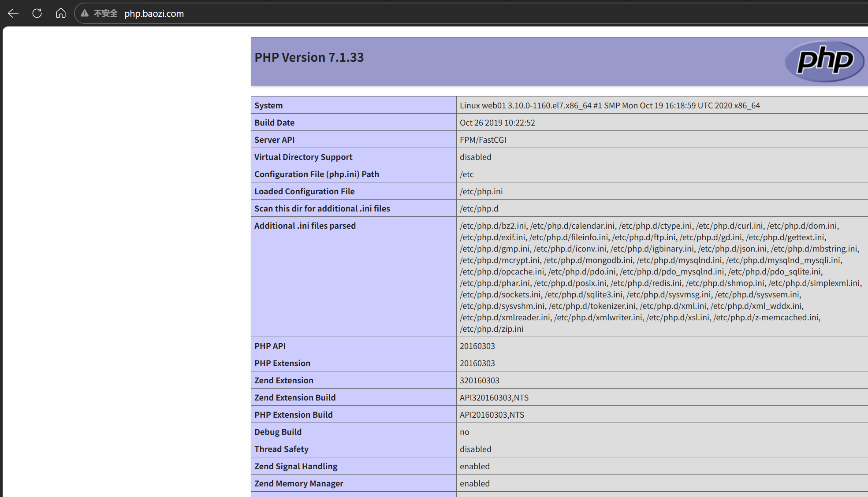The image size is (868, 497).
Task: Go to the browser home page
Action: pos(61,13)
